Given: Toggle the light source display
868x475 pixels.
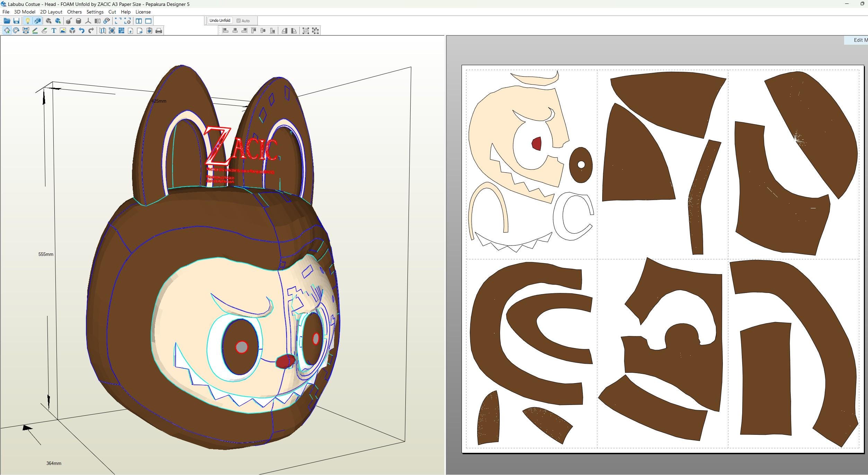Looking at the screenshot, I should (28, 21).
